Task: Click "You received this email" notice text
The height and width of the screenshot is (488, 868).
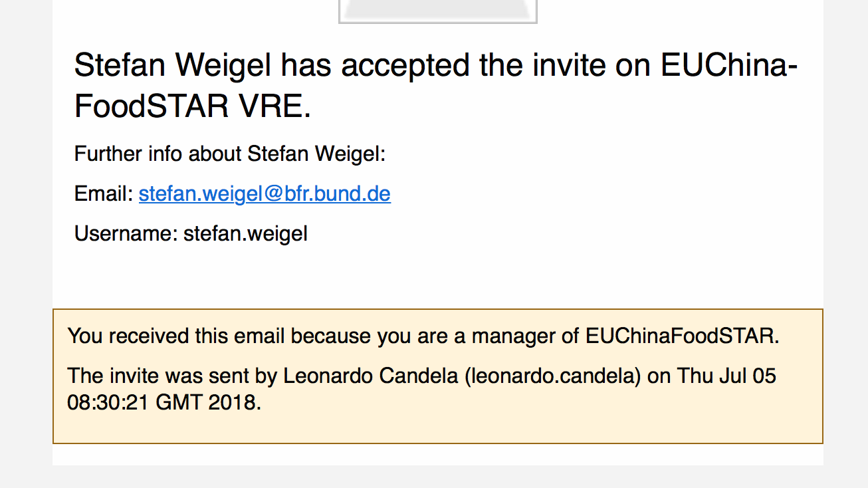Action: [x=177, y=336]
